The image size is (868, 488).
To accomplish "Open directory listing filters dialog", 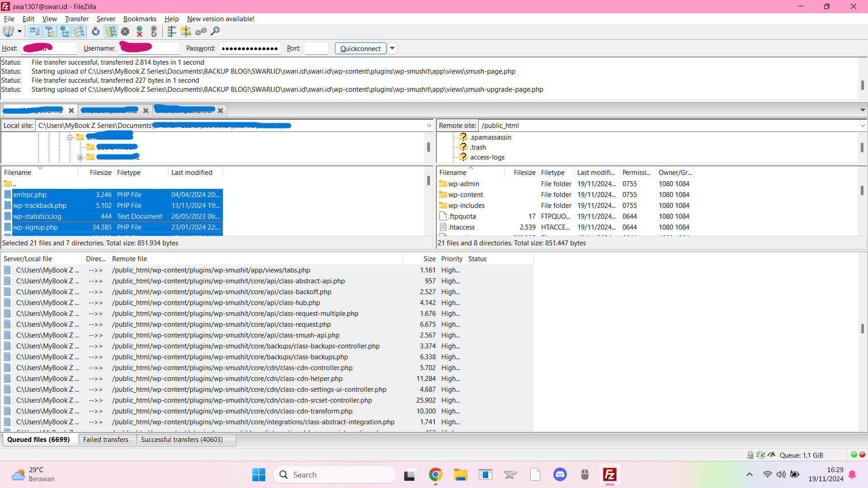I will 172,32.
